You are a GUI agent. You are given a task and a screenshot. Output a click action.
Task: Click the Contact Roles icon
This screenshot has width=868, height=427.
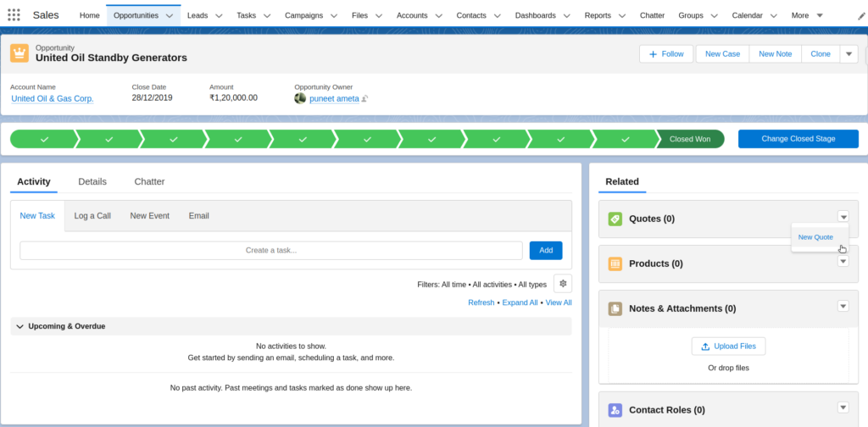615,410
